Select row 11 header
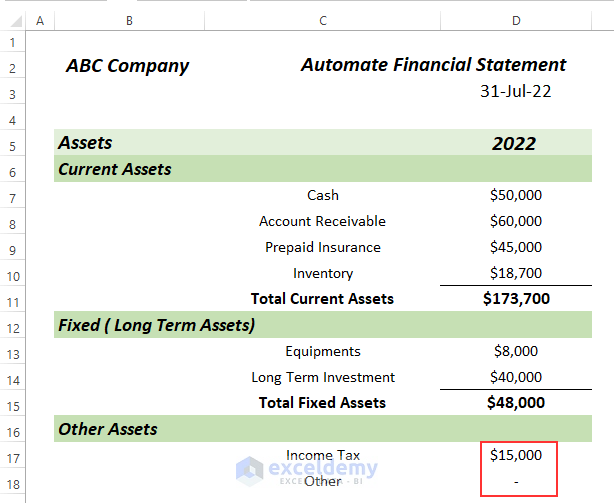614x503 pixels. 12,299
